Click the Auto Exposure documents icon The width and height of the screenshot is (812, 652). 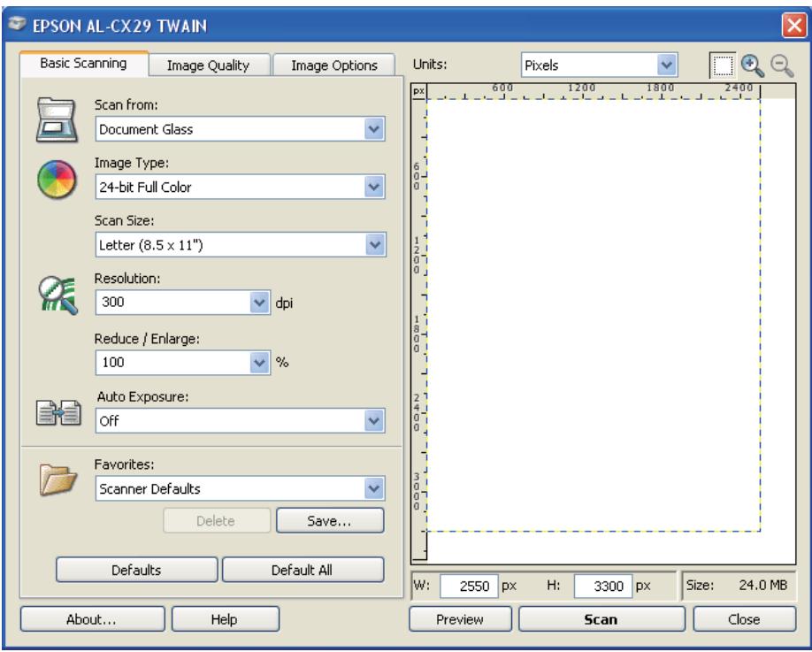(x=58, y=413)
